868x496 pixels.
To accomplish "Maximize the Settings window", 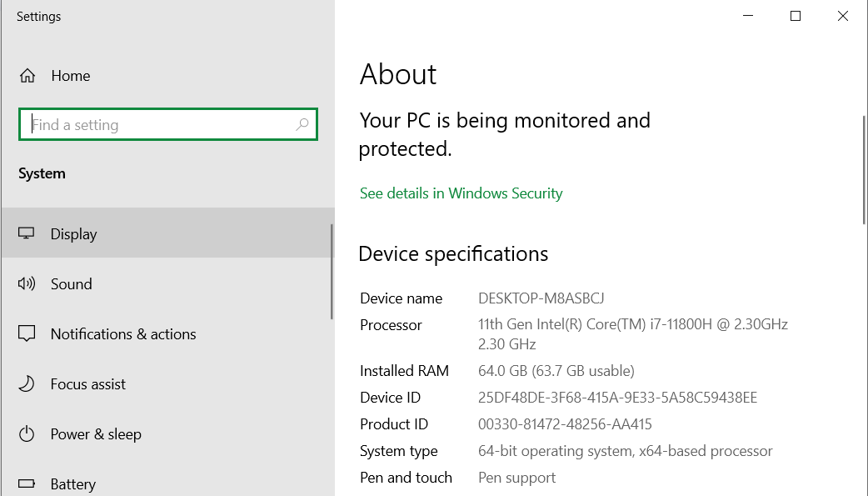I will 796,16.
